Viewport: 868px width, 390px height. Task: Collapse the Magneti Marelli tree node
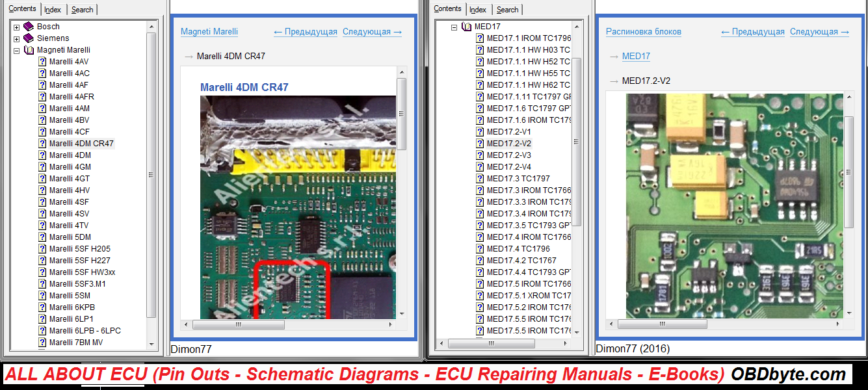tap(16, 51)
